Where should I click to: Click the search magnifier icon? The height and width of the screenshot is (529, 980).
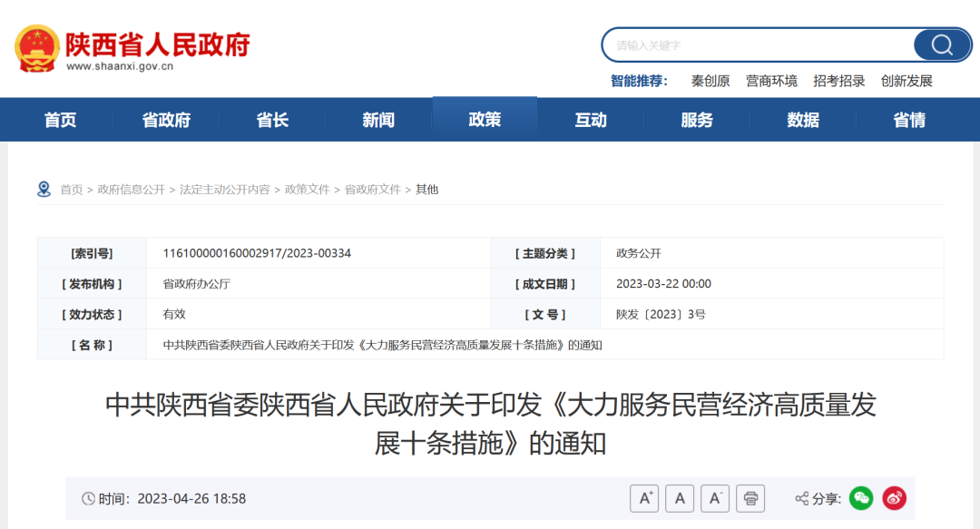941,44
